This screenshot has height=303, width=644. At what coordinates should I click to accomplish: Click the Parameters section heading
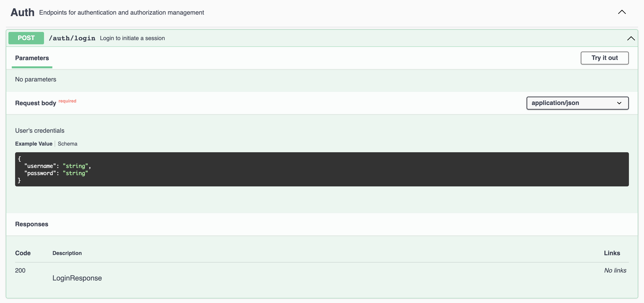point(32,58)
